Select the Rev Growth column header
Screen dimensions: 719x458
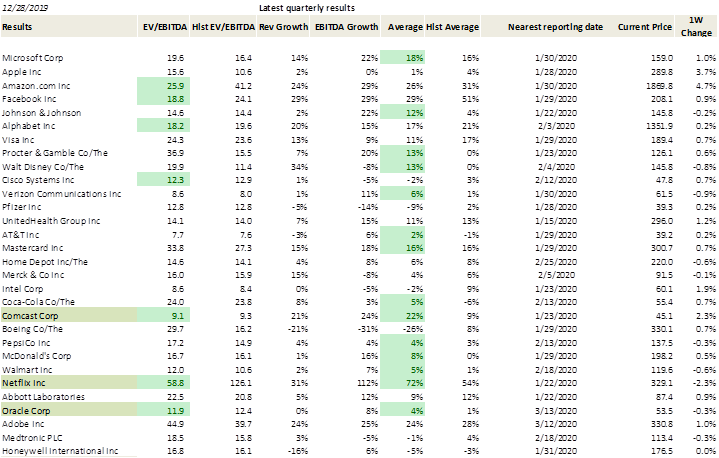click(283, 27)
